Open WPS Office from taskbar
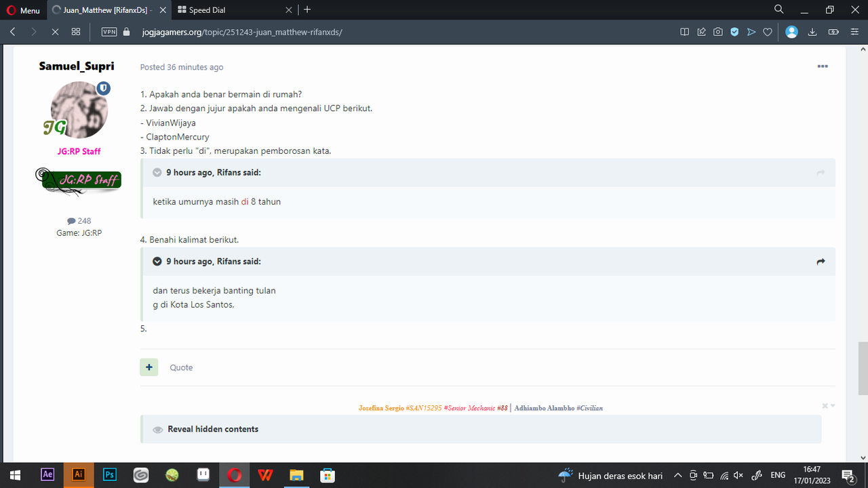 point(266,475)
